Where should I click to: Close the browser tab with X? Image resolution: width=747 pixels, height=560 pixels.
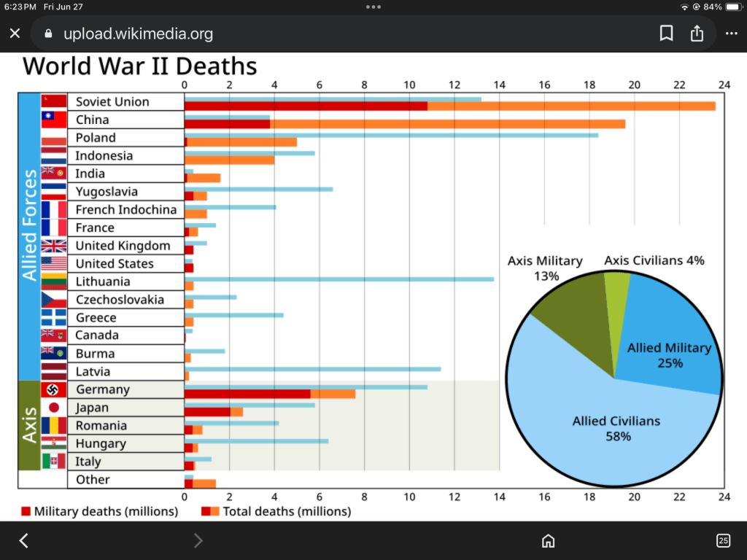[x=15, y=34]
